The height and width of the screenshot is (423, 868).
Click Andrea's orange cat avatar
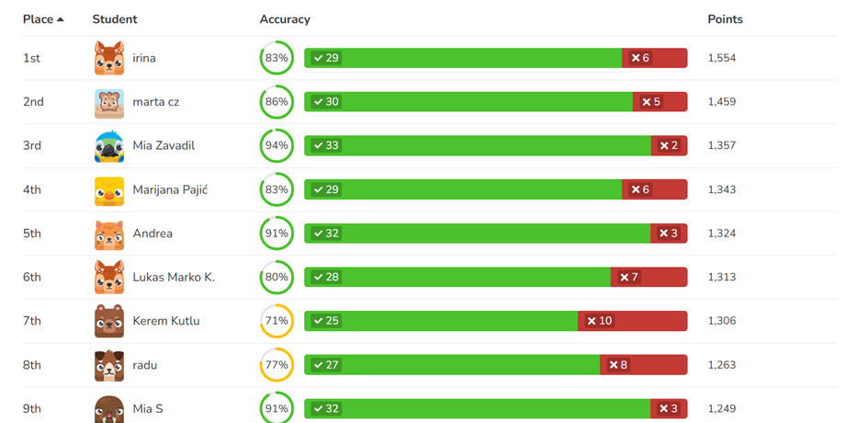(x=109, y=234)
